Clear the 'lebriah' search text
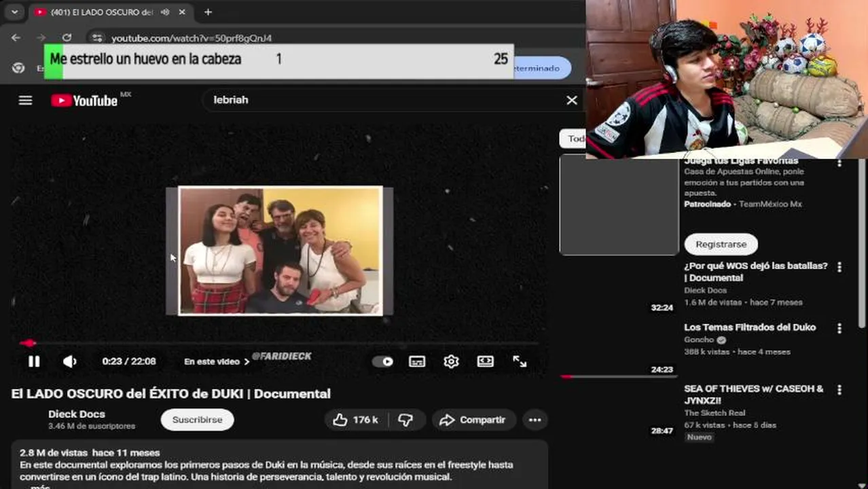The height and width of the screenshot is (489, 868). [x=572, y=100]
